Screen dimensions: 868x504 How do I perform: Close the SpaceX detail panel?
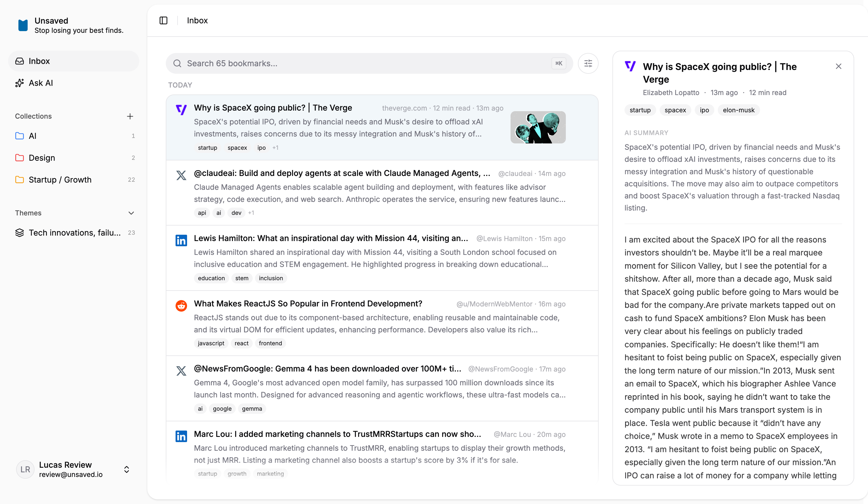click(838, 66)
